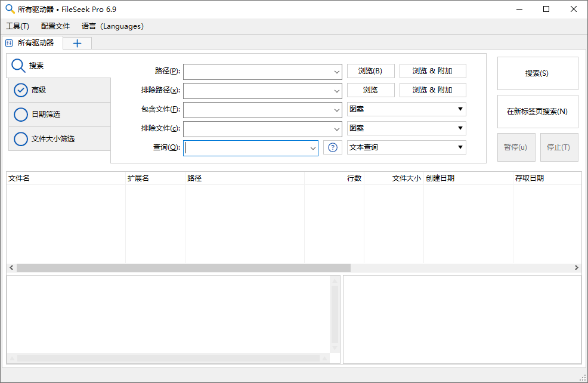Open the 工具(T) menu
Image resolution: width=588 pixels, height=383 pixels.
coord(17,26)
